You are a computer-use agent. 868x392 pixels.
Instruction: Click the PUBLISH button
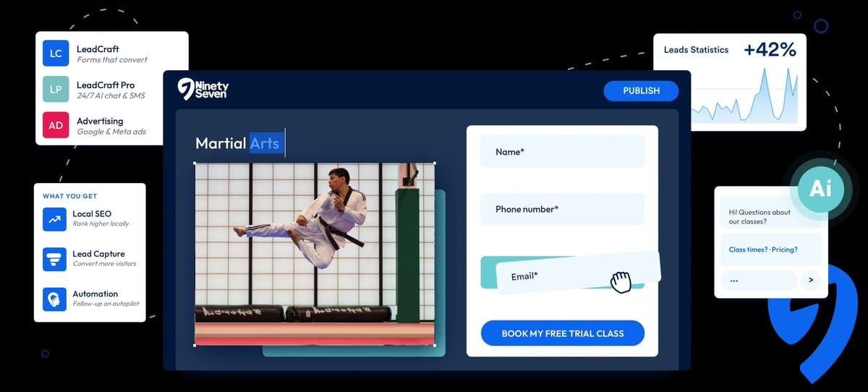point(641,90)
